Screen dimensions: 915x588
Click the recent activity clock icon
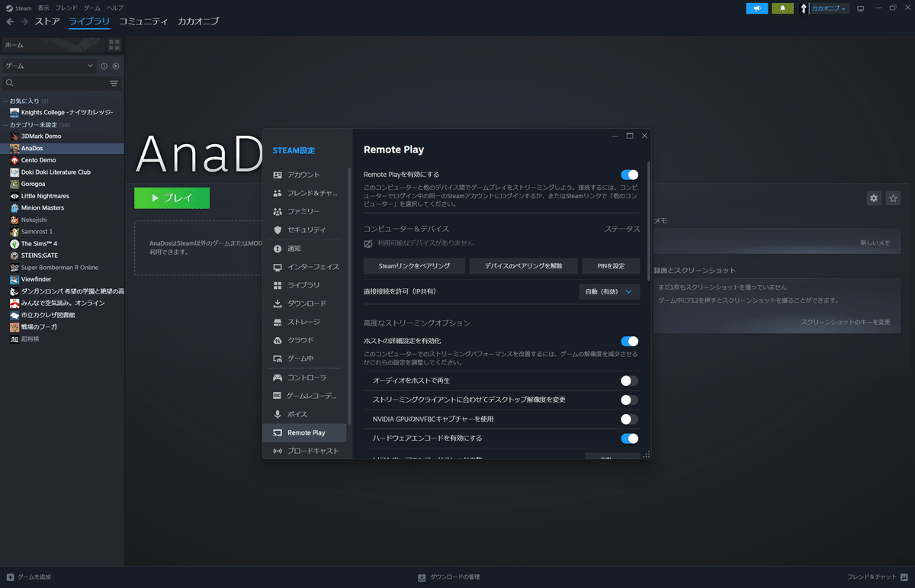[x=104, y=66]
